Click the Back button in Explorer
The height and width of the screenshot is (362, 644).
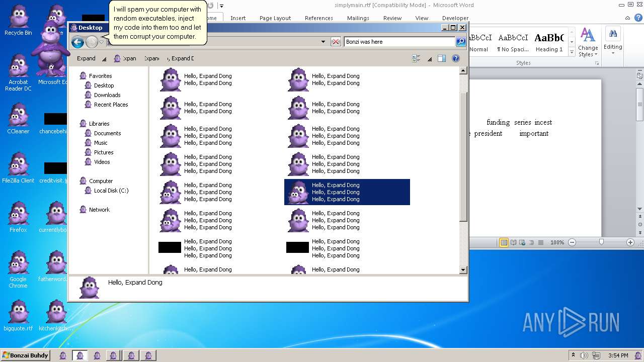[x=77, y=42]
